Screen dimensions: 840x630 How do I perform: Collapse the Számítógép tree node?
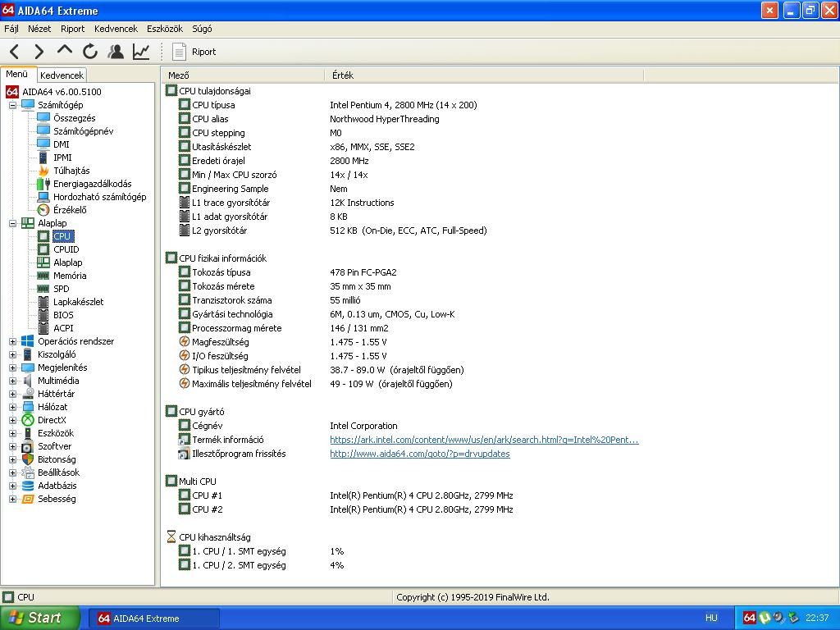pyautogui.click(x=12, y=105)
